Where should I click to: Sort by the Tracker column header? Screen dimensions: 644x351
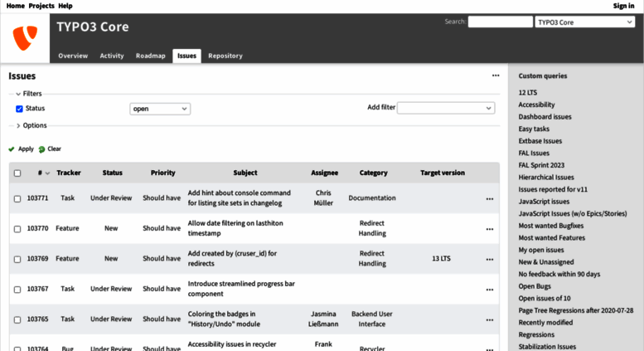(x=69, y=173)
